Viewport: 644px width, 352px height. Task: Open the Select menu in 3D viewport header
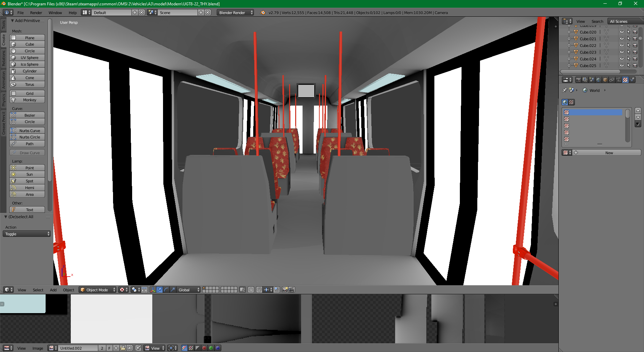[x=38, y=290]
